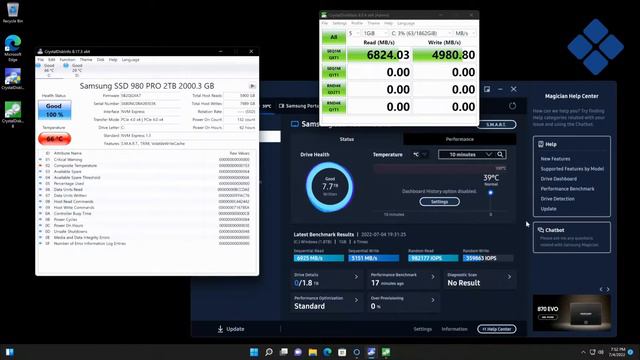Open the second CrystalDisk desktop shortcut below
This screenshot has height=360, width=640.
coord(13,115)
